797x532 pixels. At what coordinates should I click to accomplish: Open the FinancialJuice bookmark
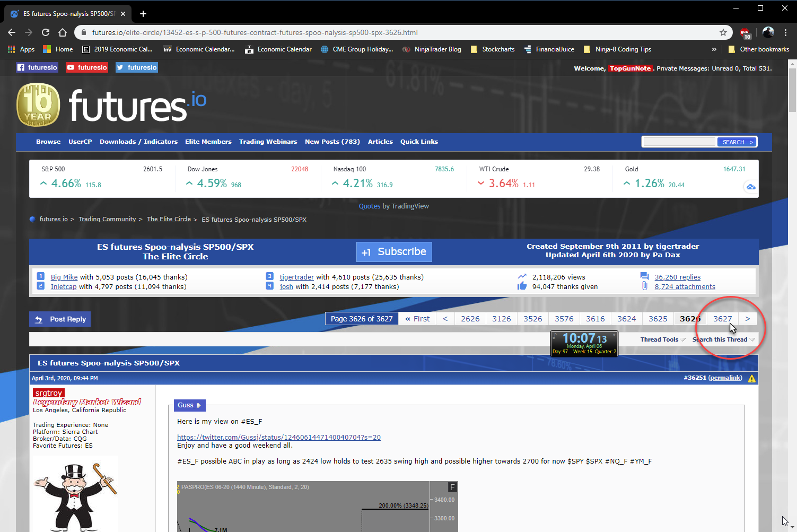(x=549, y=49)
